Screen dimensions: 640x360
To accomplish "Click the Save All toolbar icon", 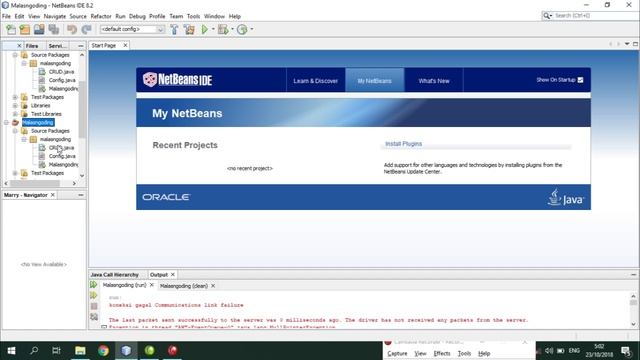I will click(x=54, y=29).
